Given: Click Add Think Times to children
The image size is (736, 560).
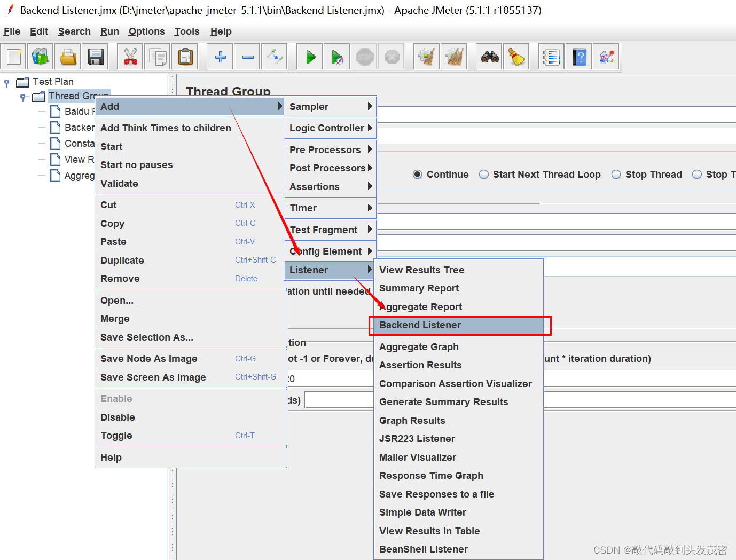Looking at the screenshot, I should [x=191, y=128].
